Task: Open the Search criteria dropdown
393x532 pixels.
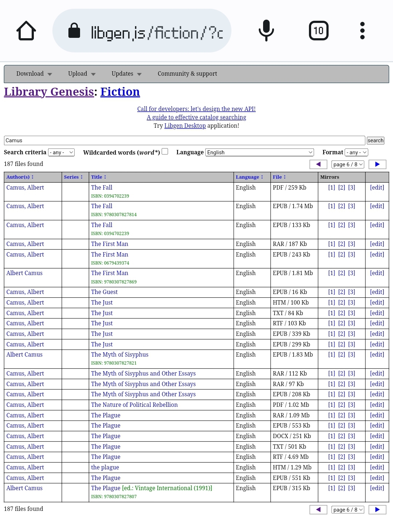Action: pos(61,152)
